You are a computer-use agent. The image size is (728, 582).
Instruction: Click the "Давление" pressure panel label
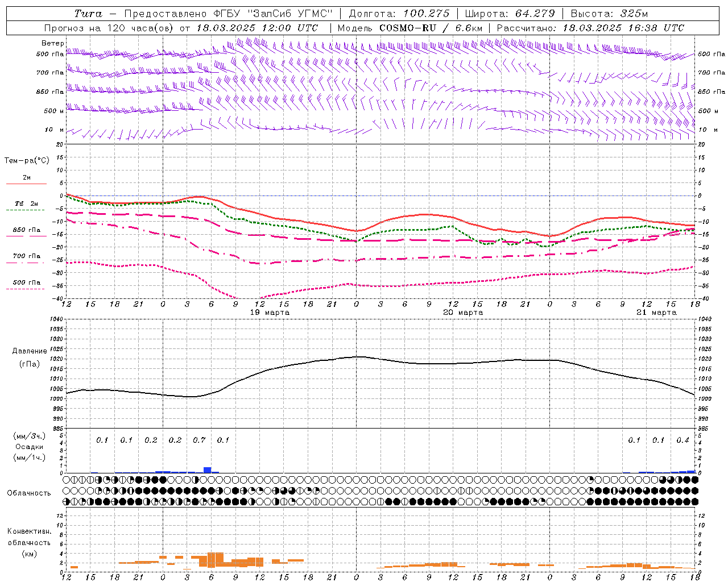coord(30,351)
